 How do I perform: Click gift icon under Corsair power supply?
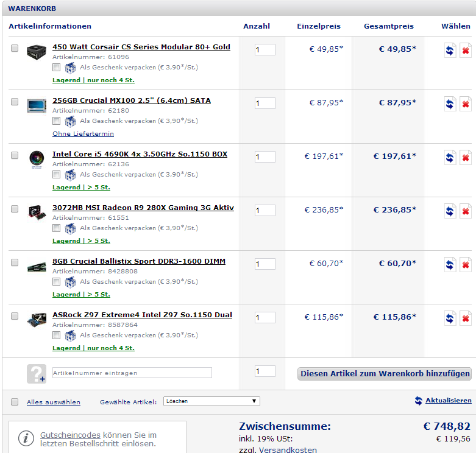tap(70, 68)
